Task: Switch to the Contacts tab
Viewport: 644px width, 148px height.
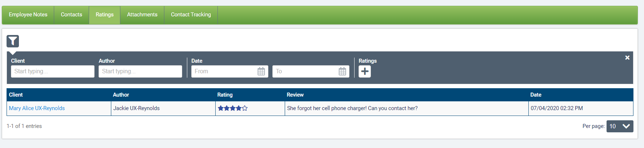Action: (71, 15)
